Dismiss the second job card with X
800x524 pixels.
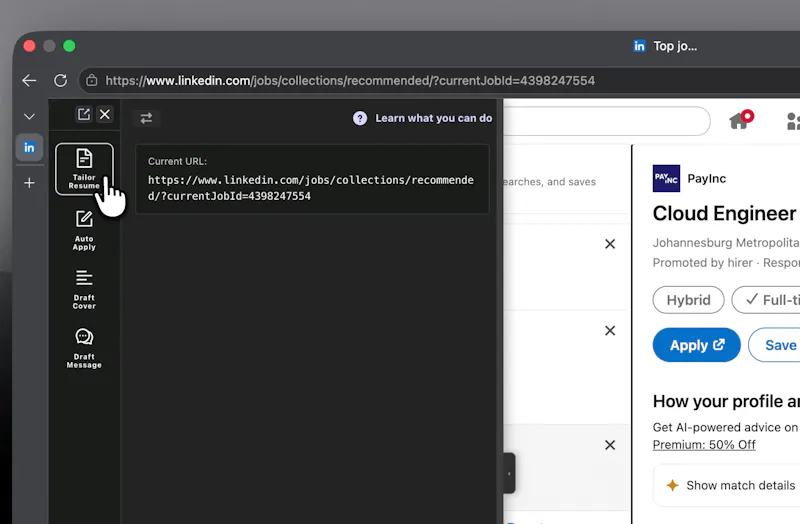[x=610, y=331]
